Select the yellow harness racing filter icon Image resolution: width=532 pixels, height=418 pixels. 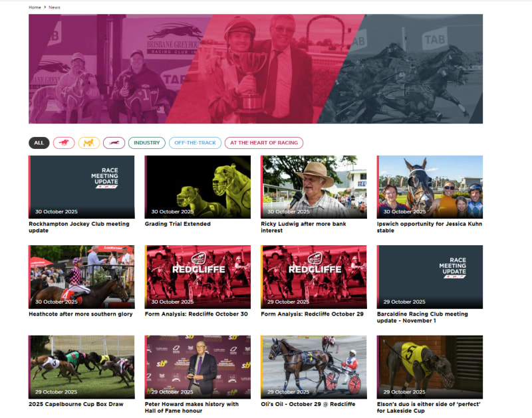89,143
